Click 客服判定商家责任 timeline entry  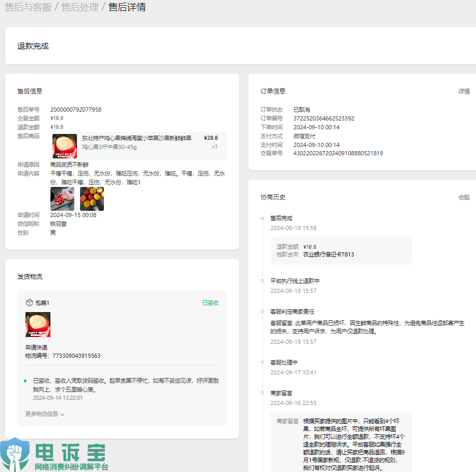tap(293, 312)
